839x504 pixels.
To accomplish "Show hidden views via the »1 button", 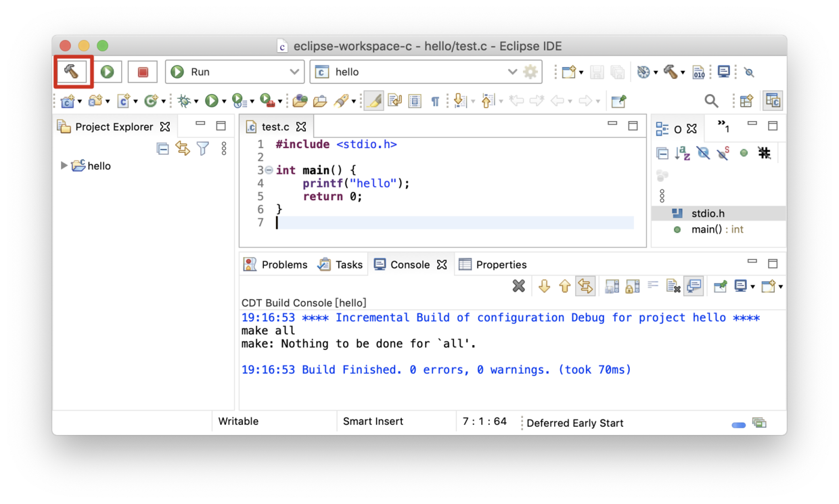I will point(723,127).
